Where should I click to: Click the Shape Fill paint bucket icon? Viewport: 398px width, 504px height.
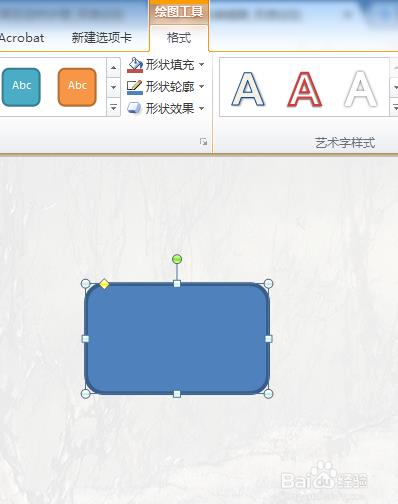tap(135, 65)
